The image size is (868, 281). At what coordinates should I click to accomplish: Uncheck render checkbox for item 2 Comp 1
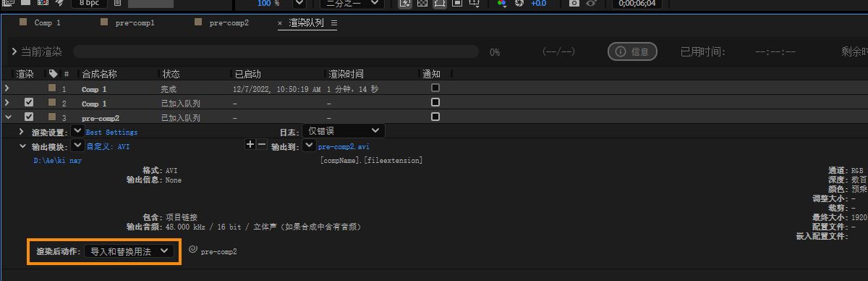pyautogui.click(x=29, y=103)
